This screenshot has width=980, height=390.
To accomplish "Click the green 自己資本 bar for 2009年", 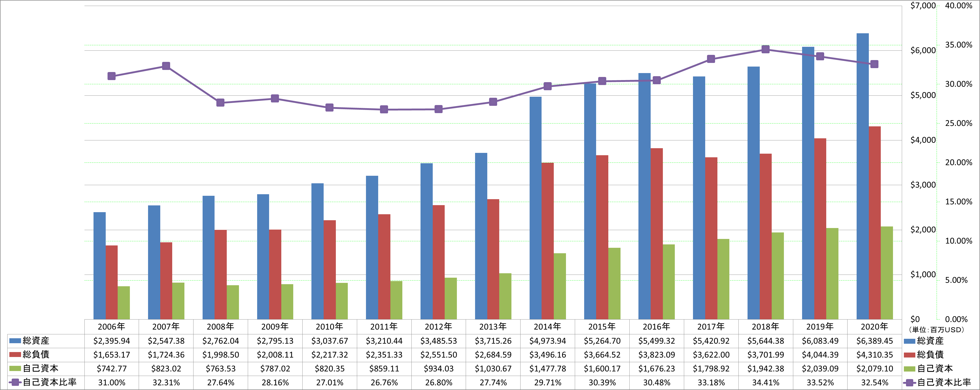I will pos(287,302).
